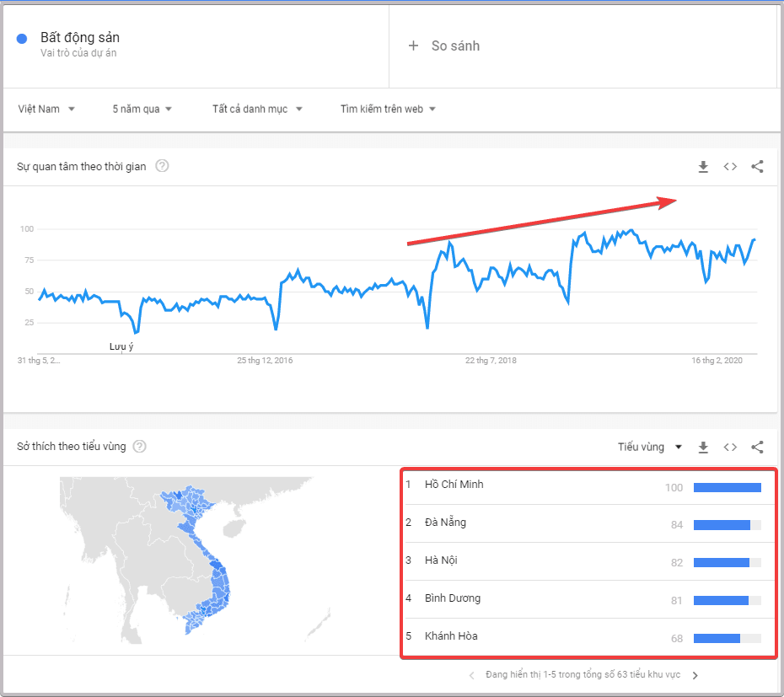Open help for 'Sự quan tâm theo thời gian'
This screenshot has height=697, width=784.
(162, 166)
